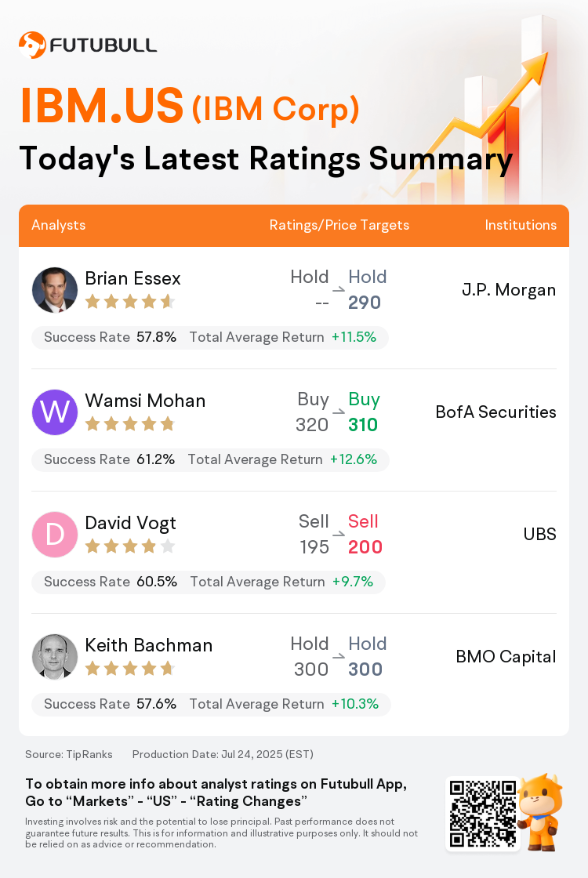Open Keith Bachman's profile photo
Viewport: 588px width, 878px height.
(x=55, y=657)
